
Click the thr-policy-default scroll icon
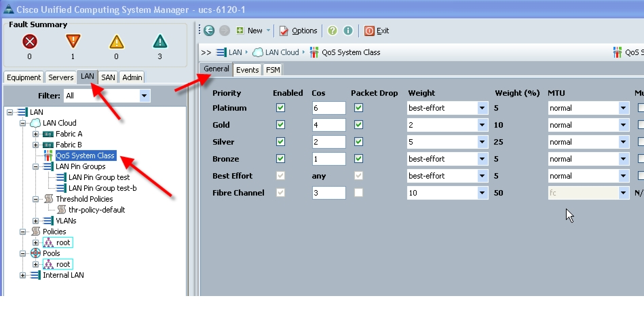click(x=62, y=210)
